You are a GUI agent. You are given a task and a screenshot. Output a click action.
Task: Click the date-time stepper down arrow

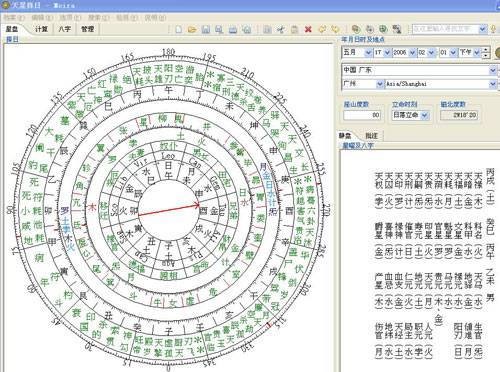(x=486, y=55)
